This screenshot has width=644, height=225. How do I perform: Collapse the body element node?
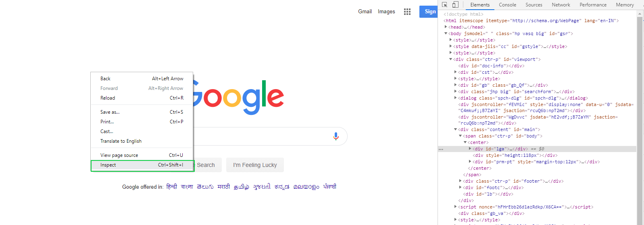click(x=446, y=33)
